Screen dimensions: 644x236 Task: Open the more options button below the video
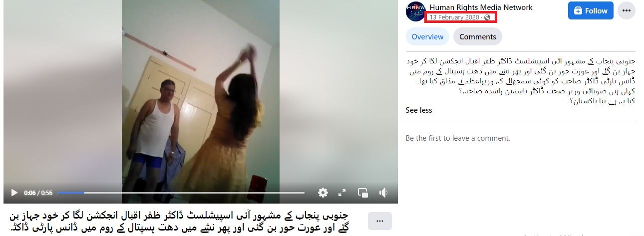pos(379,221)
